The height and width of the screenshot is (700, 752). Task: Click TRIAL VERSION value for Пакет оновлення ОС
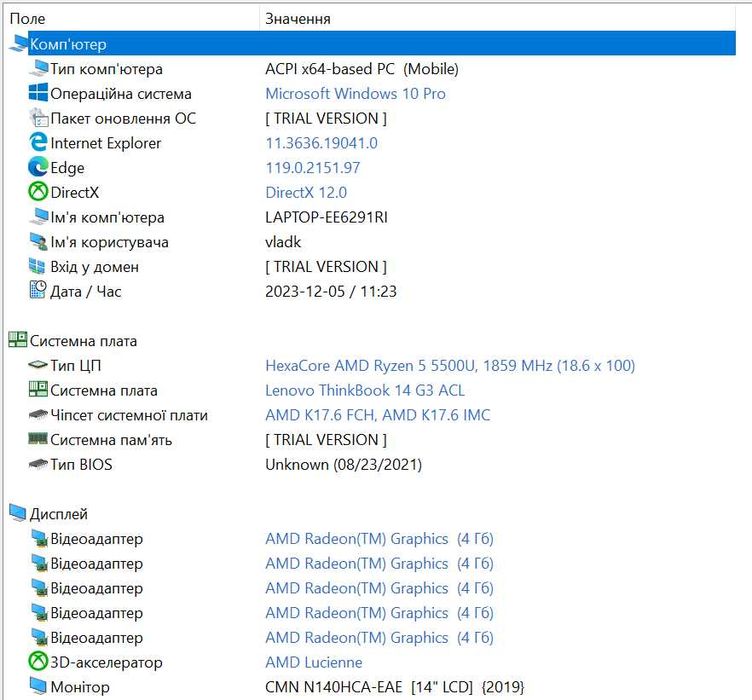coord(326,118)
